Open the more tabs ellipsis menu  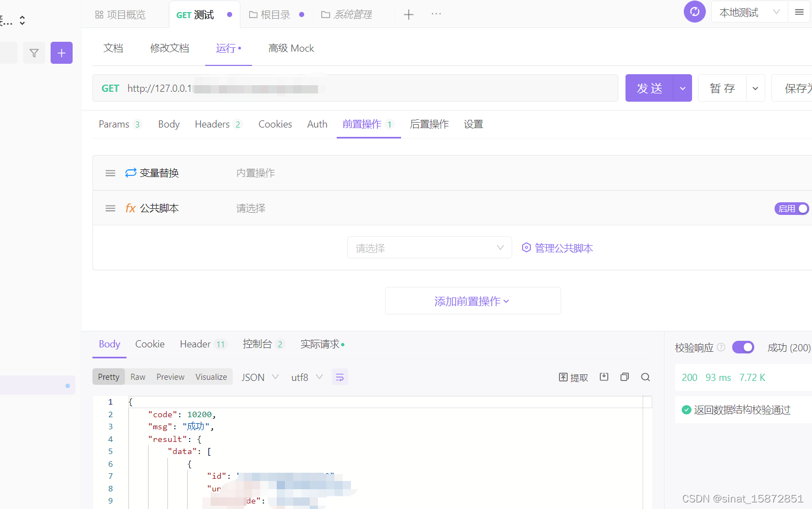[x=436, y=14]
